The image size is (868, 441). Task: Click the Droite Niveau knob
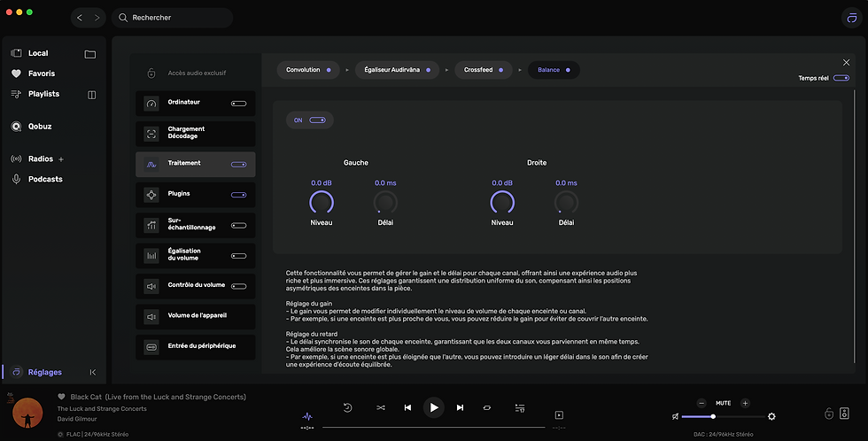point(502,203)
